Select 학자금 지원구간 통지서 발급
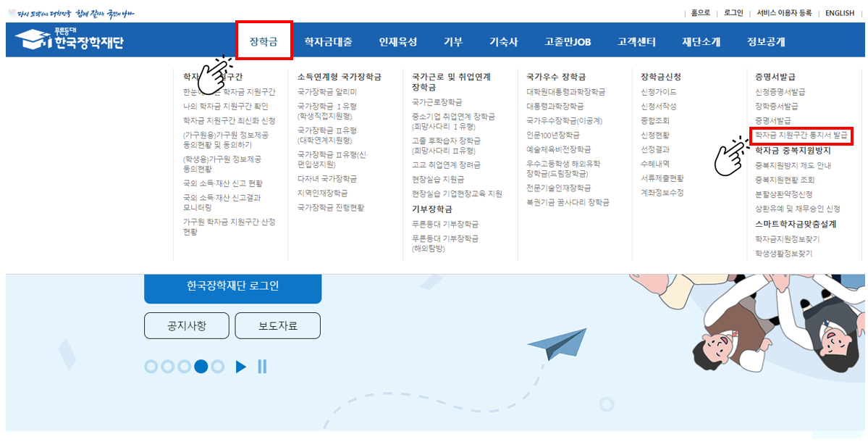The height and width of the screenshot is (442, 868). point(803,135)
